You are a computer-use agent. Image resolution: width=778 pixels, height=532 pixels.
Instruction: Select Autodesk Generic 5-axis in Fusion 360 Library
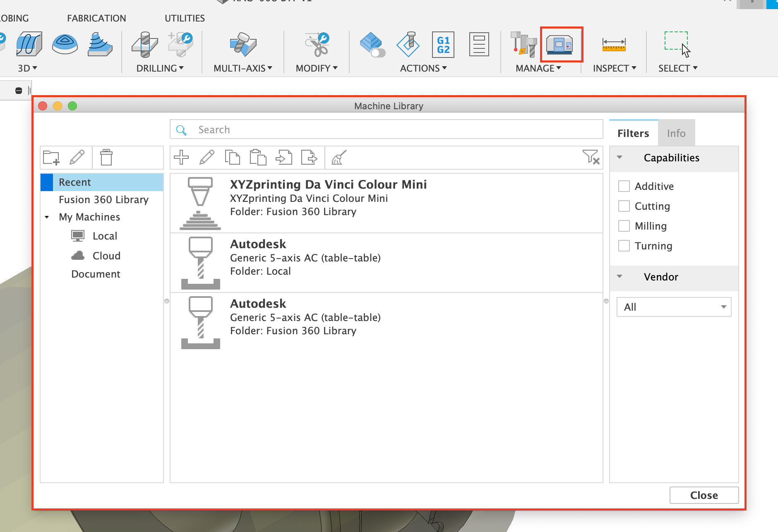pos(387,322)
